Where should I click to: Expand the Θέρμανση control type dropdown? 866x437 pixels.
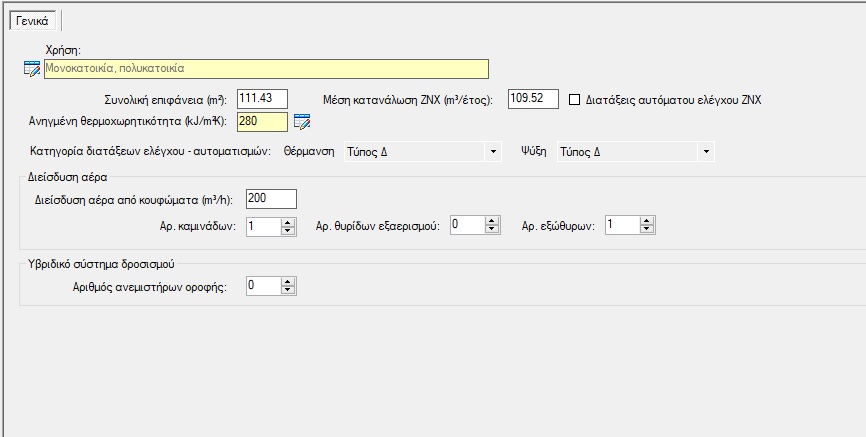point(492,152)
